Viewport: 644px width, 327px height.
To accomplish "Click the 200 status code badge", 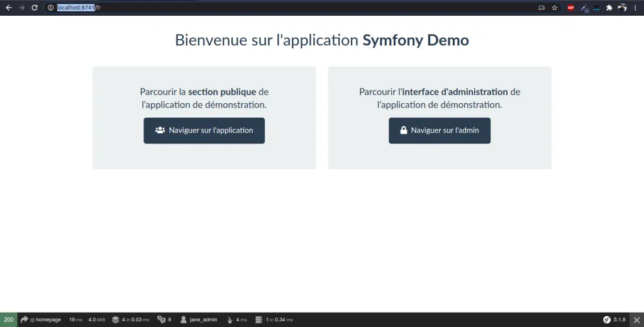I will (x=9, y=319).
